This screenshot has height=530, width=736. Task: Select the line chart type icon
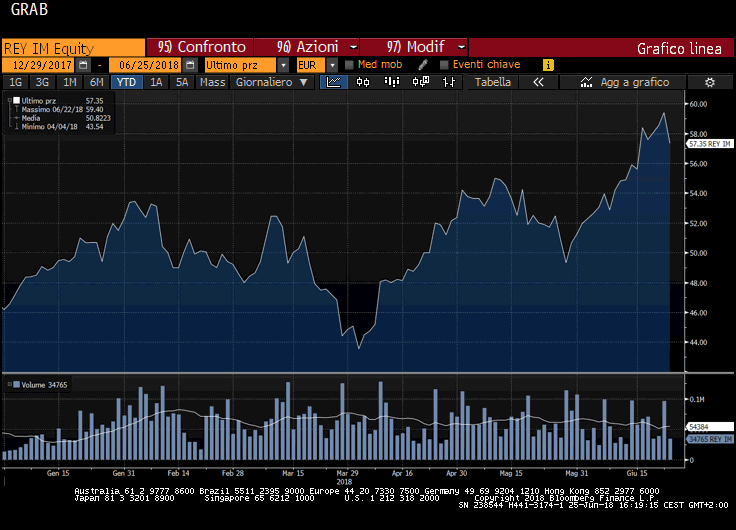click(334, 82)
